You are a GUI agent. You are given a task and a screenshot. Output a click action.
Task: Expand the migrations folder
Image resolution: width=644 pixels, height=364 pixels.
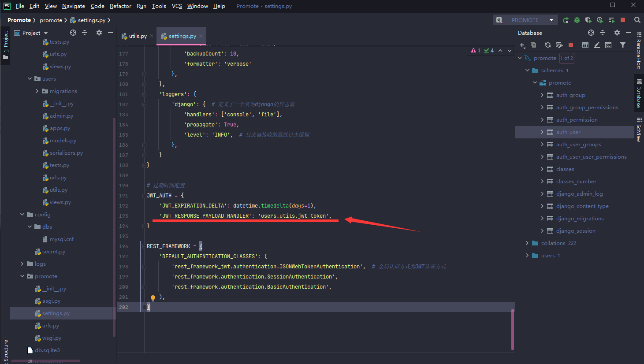pos(37,91)
